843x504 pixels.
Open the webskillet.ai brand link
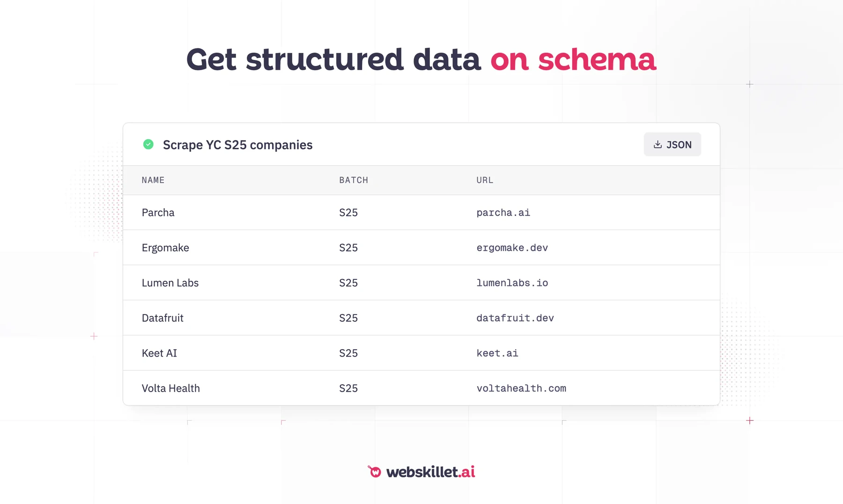coord(421,472)
